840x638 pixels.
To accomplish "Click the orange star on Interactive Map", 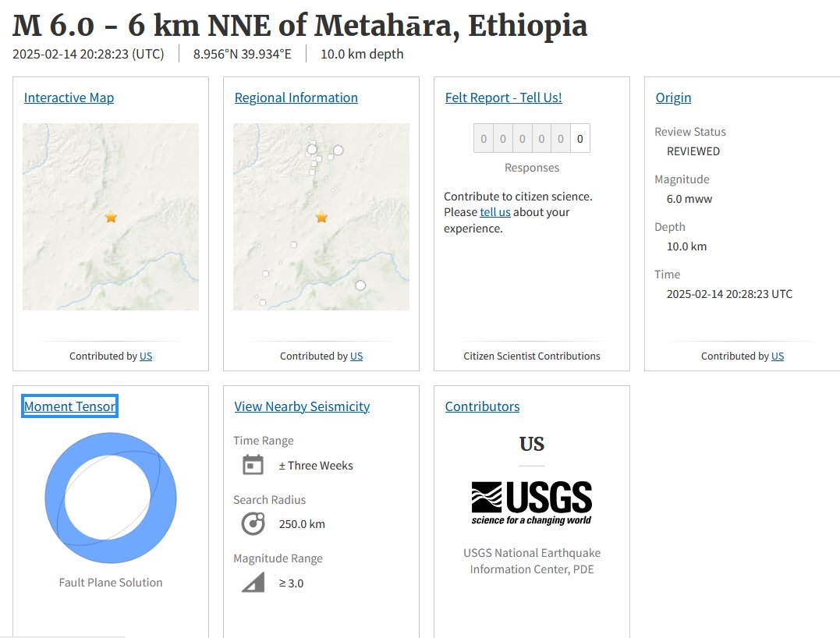I will coord(111,217).
